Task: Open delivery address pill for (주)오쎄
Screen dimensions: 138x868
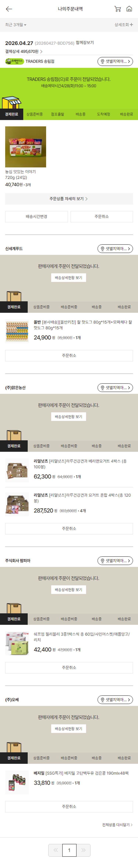Action: tap(115, 700)
